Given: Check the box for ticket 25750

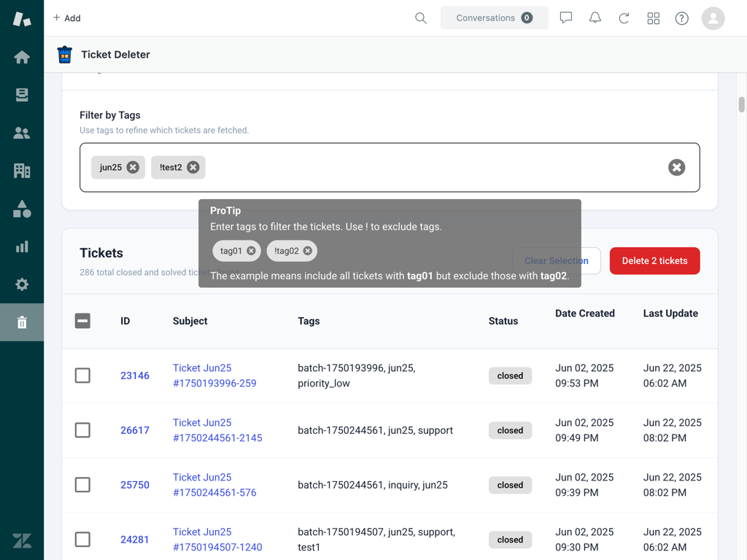Looking at the screenshot, I should (x=82, y=485).
